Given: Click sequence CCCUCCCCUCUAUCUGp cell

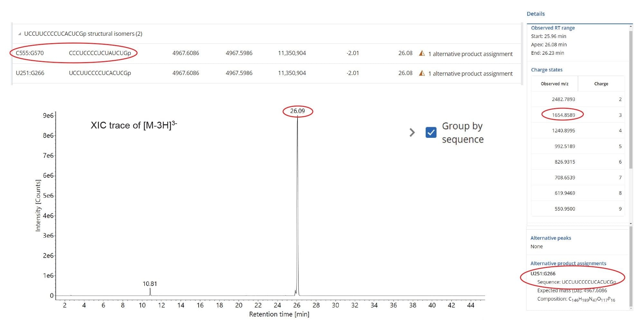Looking at the screenshot, I should click(x=100, y=53).
